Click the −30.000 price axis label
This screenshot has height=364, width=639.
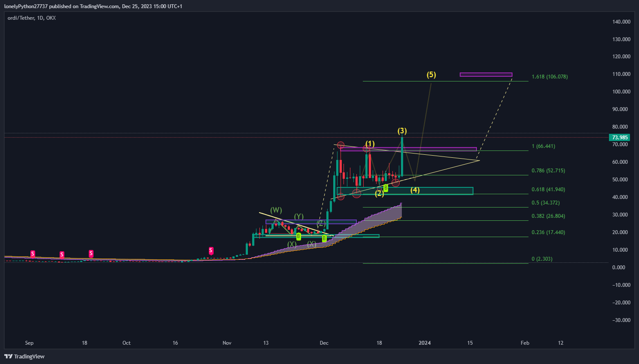click(x=621, y=320)
